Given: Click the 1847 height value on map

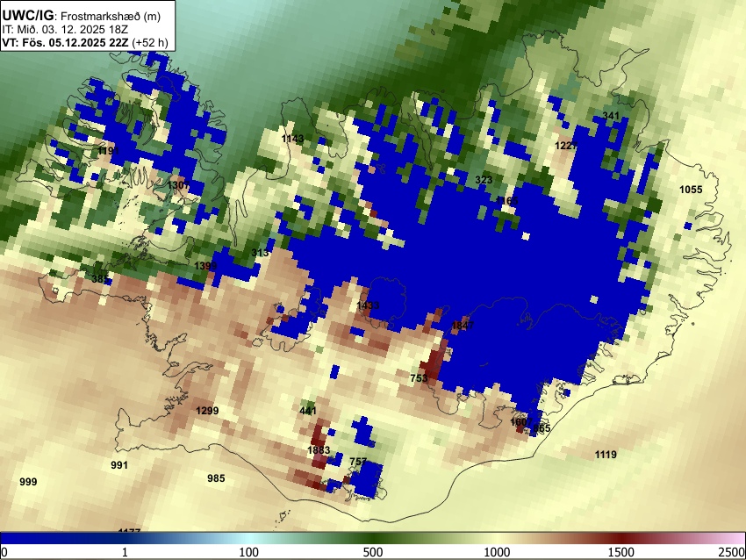Looking at the screenshot, I should [x=463, y=326].
